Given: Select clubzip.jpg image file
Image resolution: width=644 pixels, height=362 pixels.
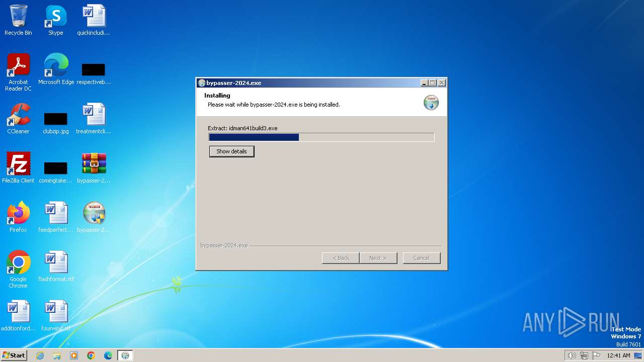Looking at the screenshot, I should pos(56,123).
